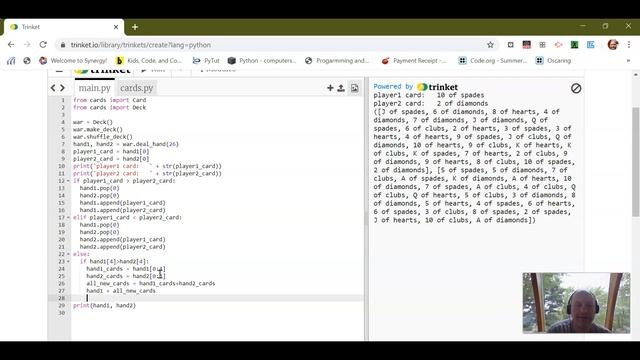Click the stop output circle-slash icon
The image size is (640, 360).
[576, 88]
